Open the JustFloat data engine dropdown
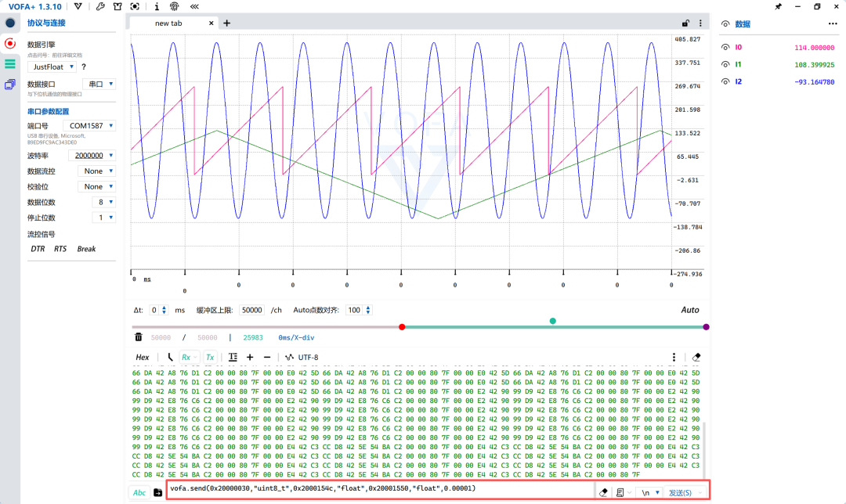This screenshot has width=846, height=504. click(x=52, y=67)
